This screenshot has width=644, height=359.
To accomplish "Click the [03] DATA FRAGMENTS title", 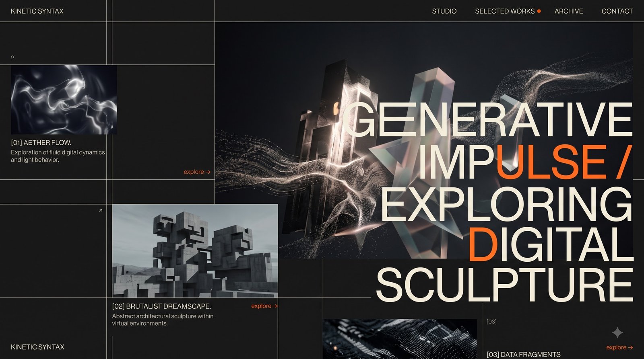I will pyautogui.click(x=523, y=355).
